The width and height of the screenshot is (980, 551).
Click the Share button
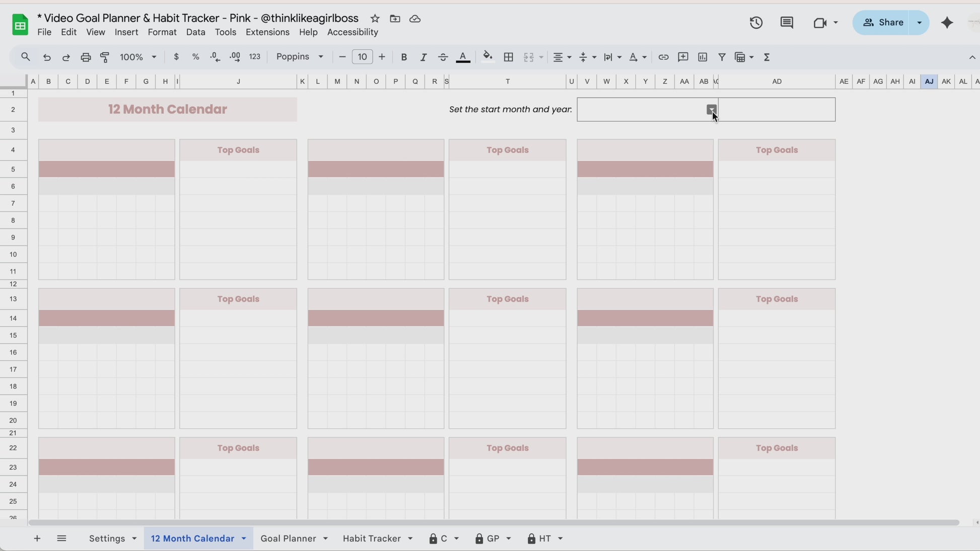click(x=883, y=23)
